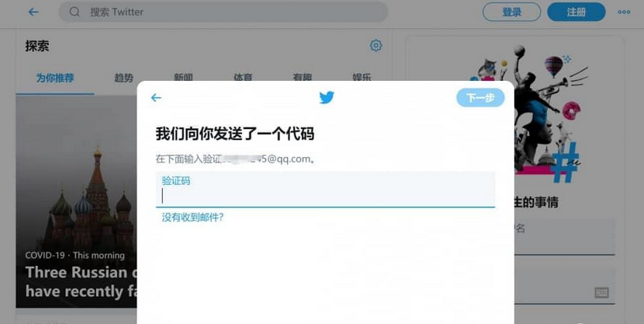644x324 pixels.
Task: Switch to the 趋势 tab
Action: click(123, 77)
